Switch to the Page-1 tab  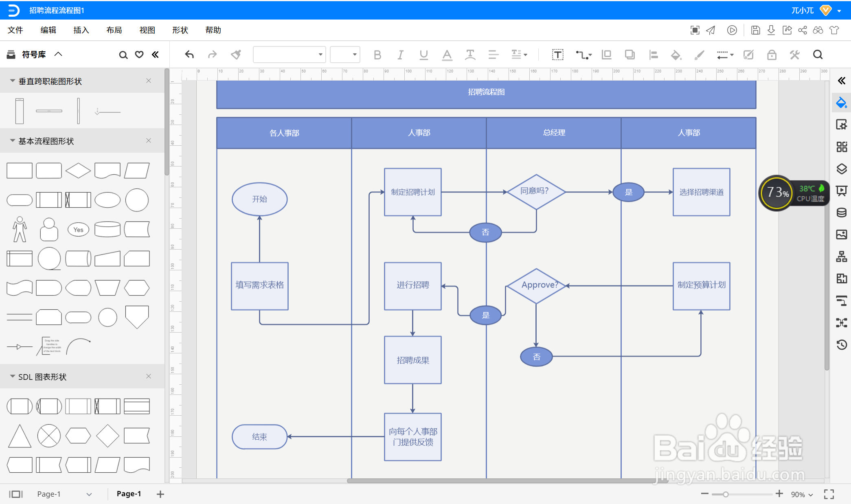tap(129, 494)
